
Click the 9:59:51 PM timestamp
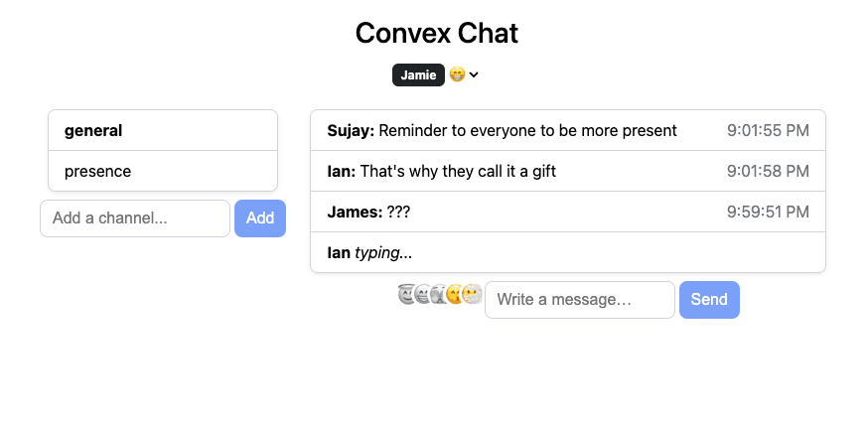coord(768,212)
